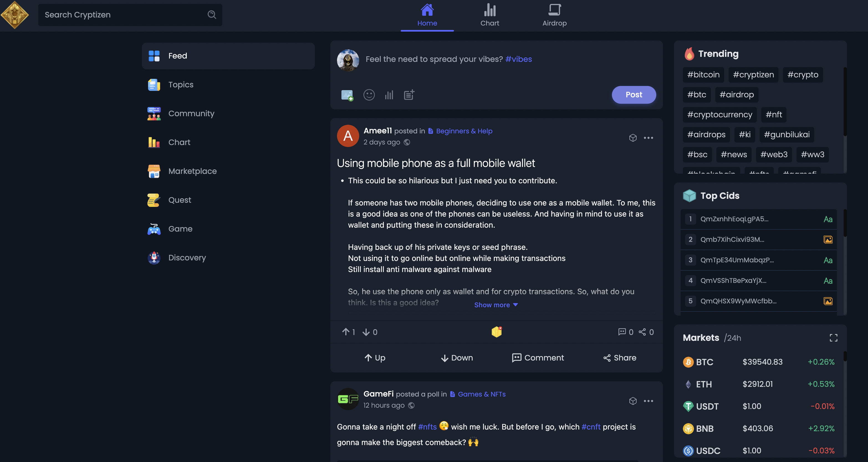
Task: Open the profile avatar in the composer
Action: (x=348, y=60)
